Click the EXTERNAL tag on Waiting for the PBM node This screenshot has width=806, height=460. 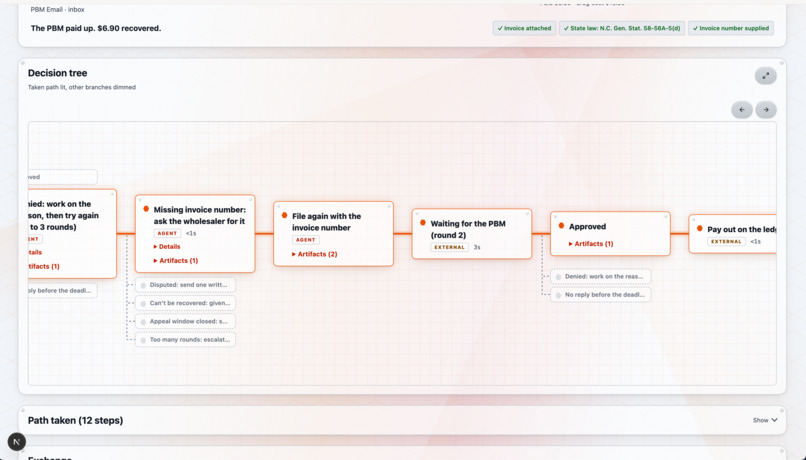(x=449, y=247)
